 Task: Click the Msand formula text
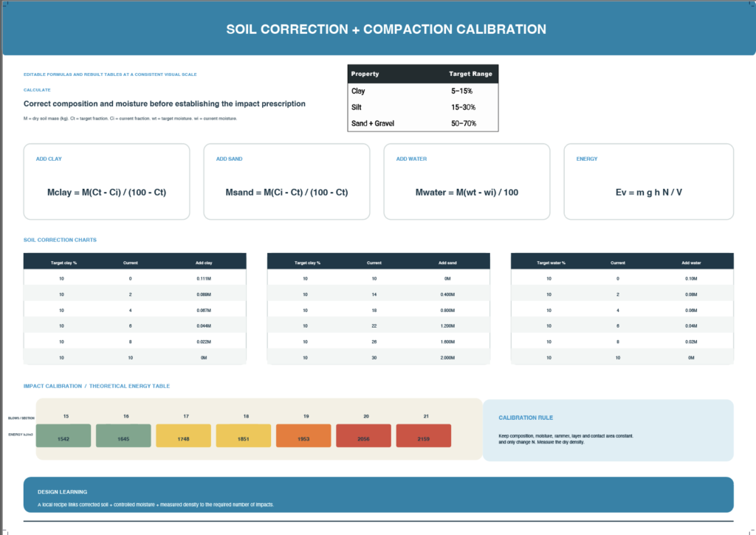[x=287, y=193]
